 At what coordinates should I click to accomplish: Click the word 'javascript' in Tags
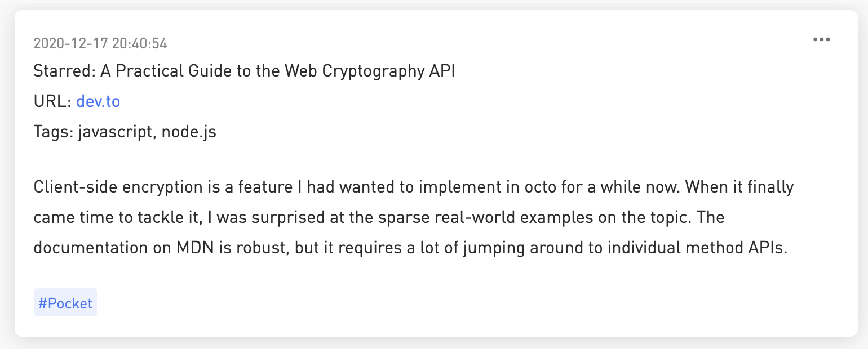pyautogui.click(x=115, y=132)
